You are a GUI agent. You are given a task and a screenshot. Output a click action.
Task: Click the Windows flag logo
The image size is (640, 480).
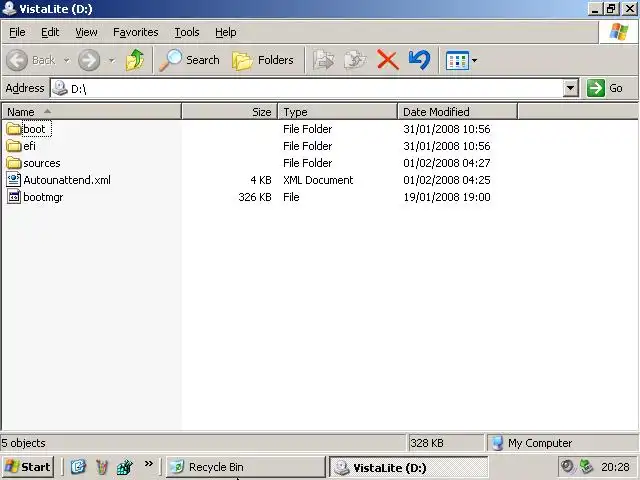[618, 31]
